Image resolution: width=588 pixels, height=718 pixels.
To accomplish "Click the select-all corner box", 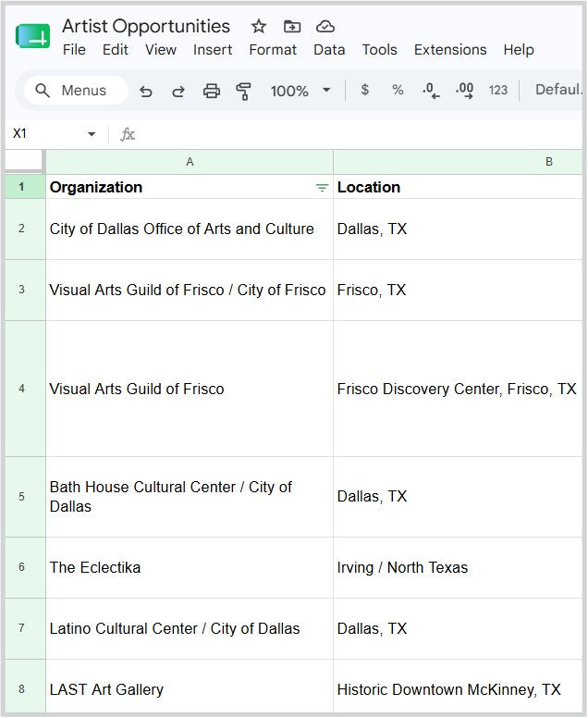I will click(23, 161).
